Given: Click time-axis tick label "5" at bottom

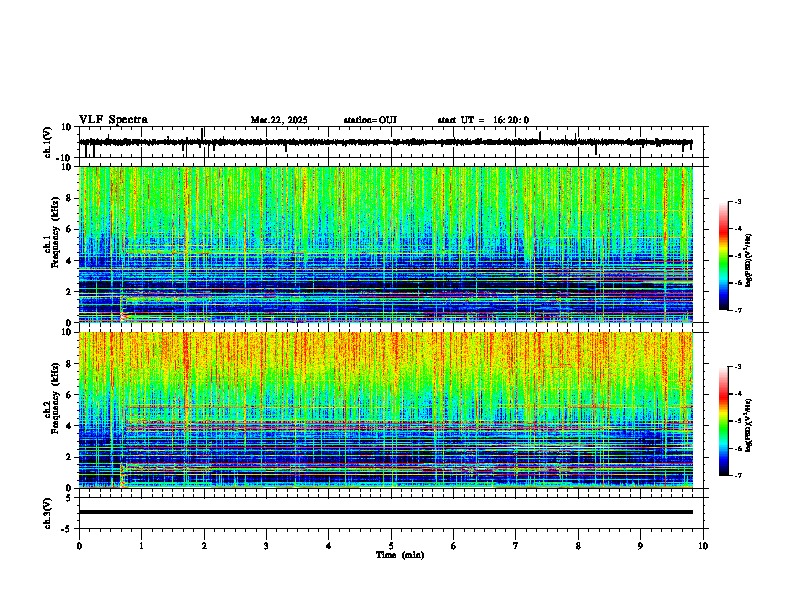Looking at the screenshot, I should (x=391, y=546).
